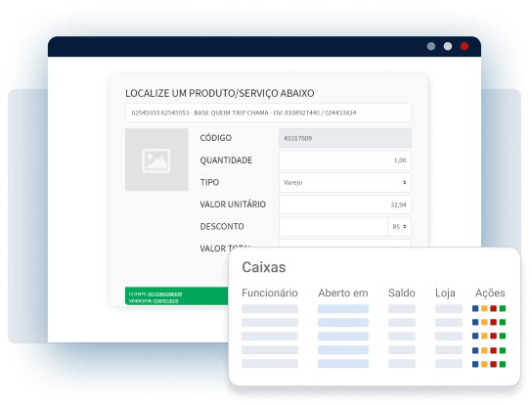Click the red action icon in fourth Caixas row

click(x=493, y=350)
